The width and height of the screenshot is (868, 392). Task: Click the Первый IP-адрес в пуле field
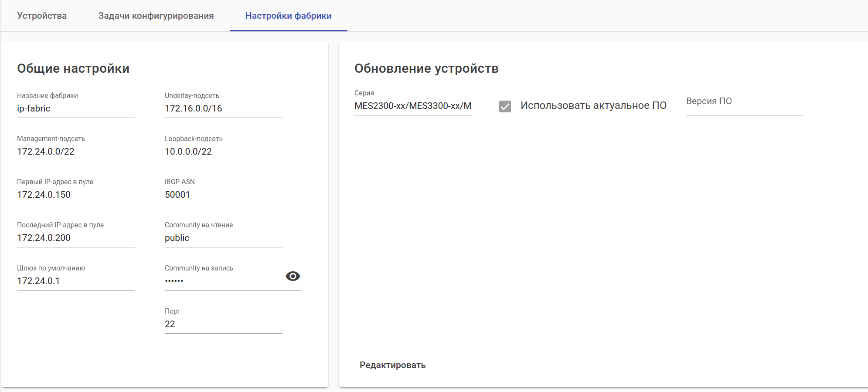(x=75, y=195)
